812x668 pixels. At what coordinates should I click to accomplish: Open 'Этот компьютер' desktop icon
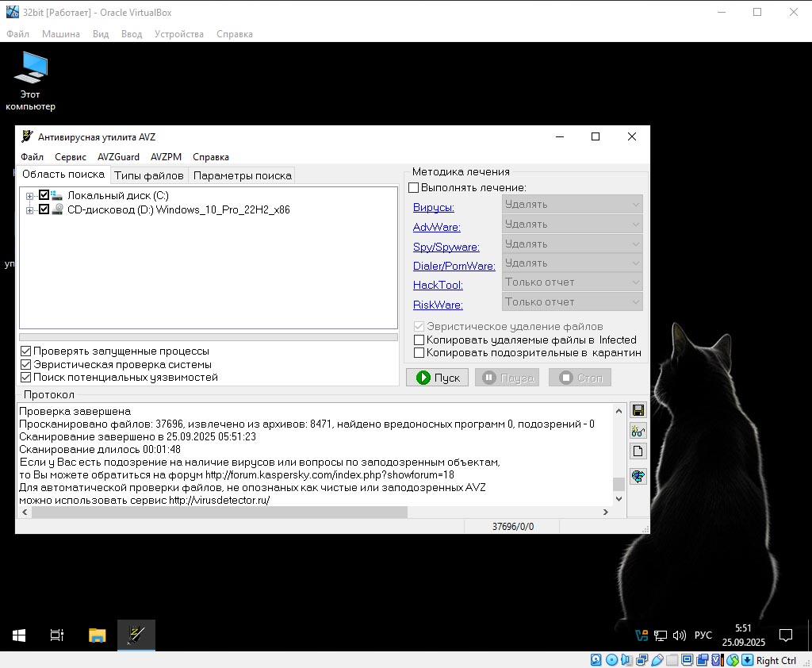31,80
